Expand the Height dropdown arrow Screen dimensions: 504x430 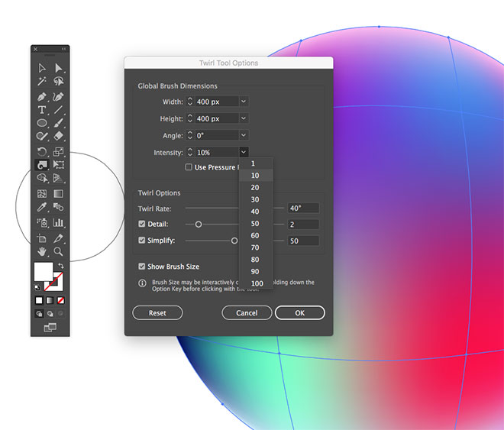pyautogui.click(x=244, y=118)
